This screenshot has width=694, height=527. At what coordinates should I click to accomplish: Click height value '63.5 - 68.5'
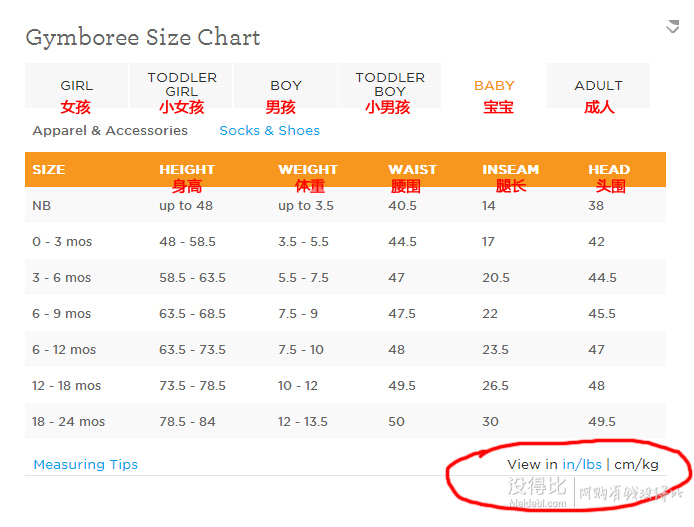193,314
